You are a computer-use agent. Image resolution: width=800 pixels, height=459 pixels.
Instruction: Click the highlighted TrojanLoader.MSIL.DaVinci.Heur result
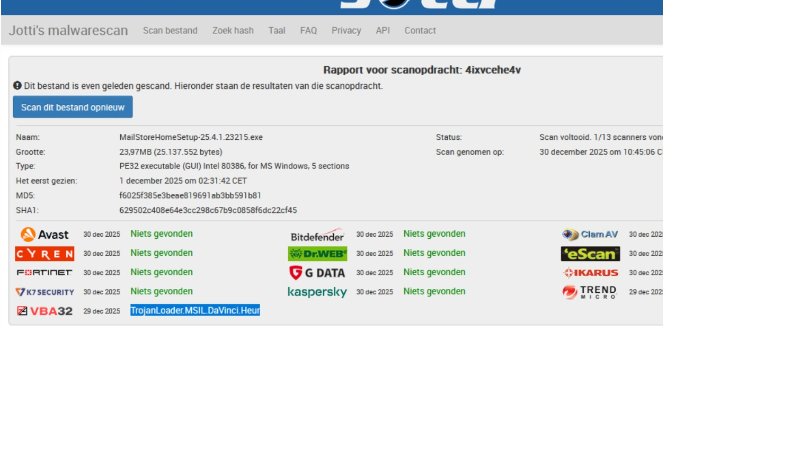click(x=195, y=311)
